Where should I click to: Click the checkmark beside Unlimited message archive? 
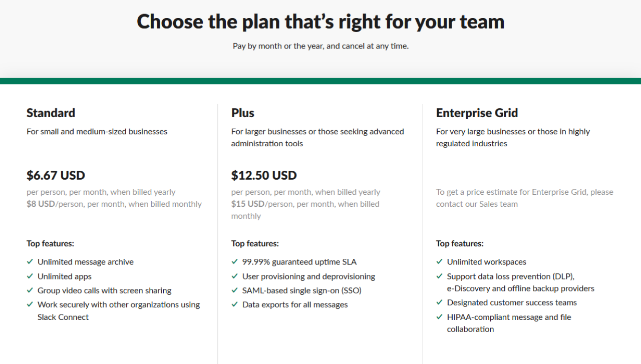pyautogui.click(x=30, y=261)
